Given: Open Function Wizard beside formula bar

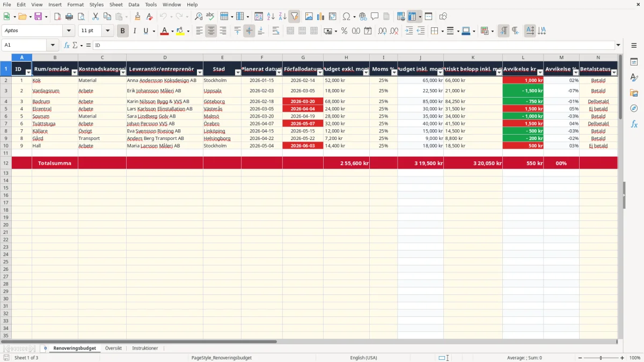Looking at the screenshot, I should click(x=67, y=46).
